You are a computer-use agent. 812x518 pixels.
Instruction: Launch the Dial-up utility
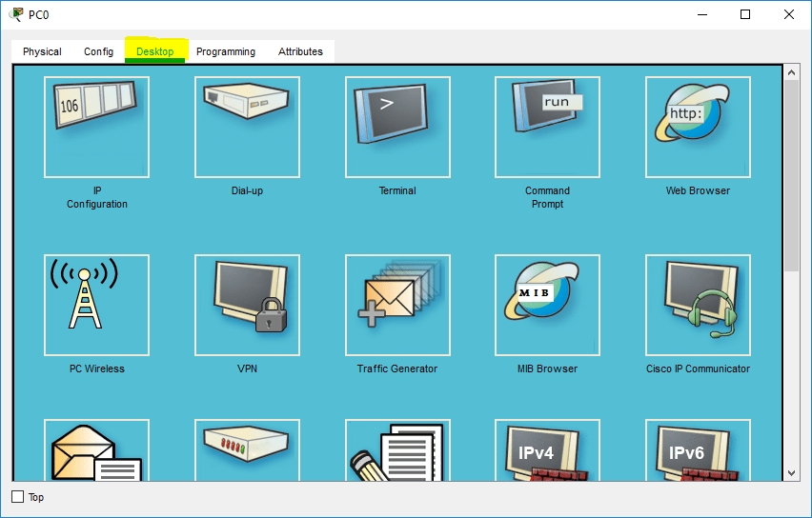coord(247,127)
